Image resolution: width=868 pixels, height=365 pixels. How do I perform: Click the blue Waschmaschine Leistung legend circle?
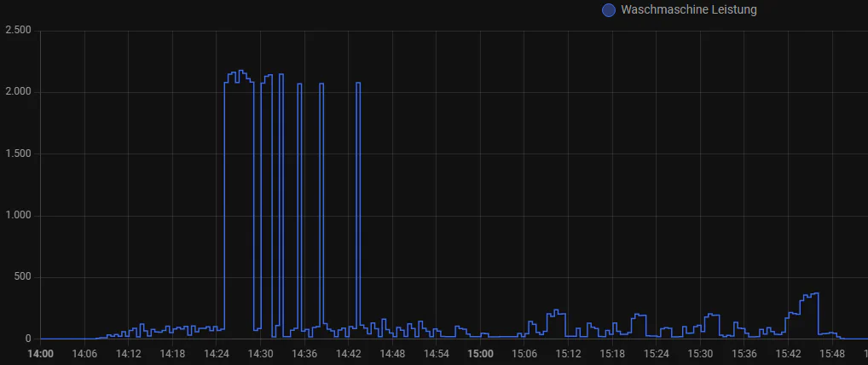point(608,10)
